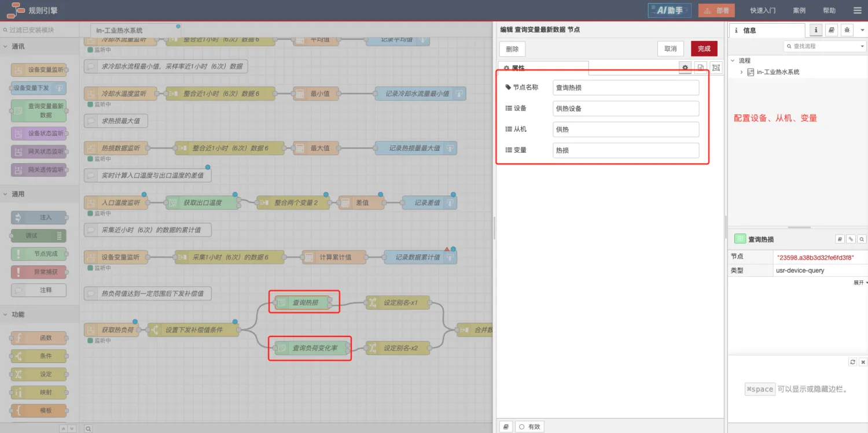This screenshot has height=433, width=868.
Task: Open the 查找流程 search options dropdown
Action: pos(862,46)
